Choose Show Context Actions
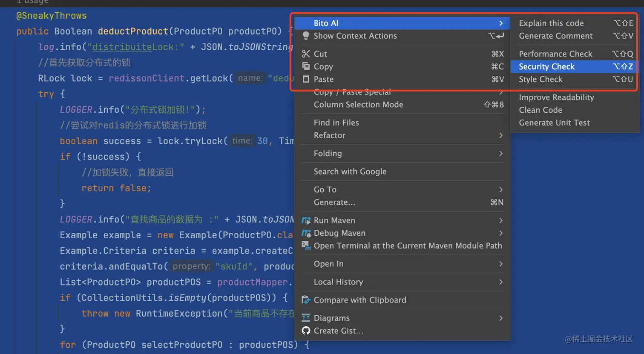 (402, 36)
